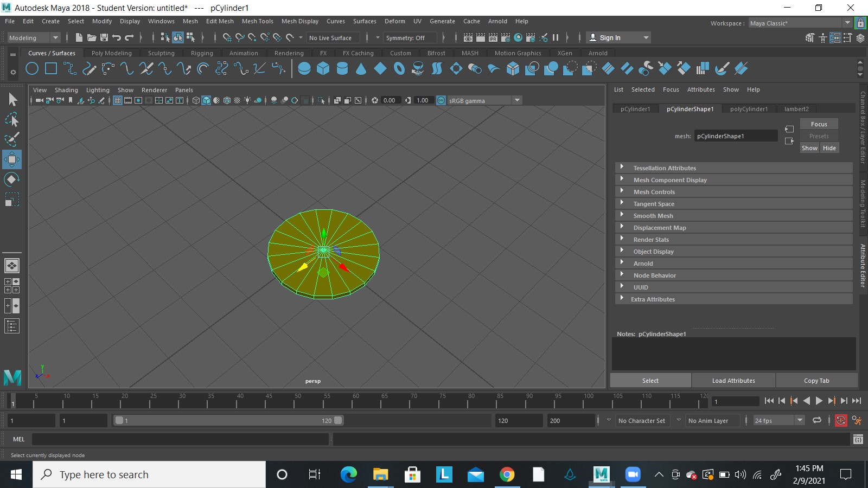Toggle textured display in viewport

tap(237, 100)
